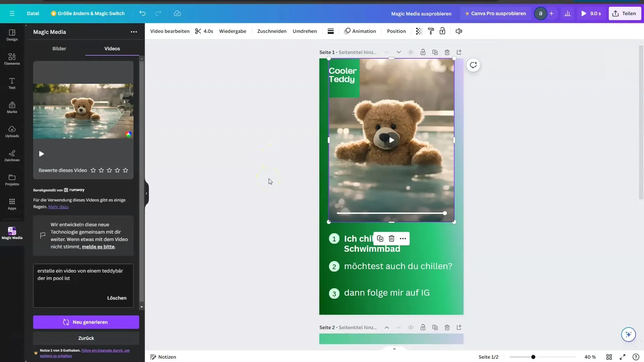Click the three-dot options expander on text block
The width and height of the screenshot is (644, 362).
coord(402,239)
